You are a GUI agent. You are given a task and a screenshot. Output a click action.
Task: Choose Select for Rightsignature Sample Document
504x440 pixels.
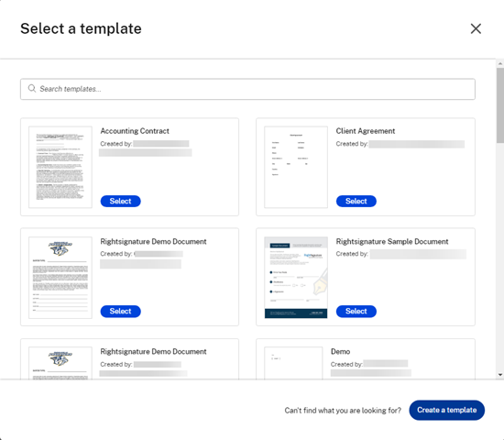click(356, 311)
